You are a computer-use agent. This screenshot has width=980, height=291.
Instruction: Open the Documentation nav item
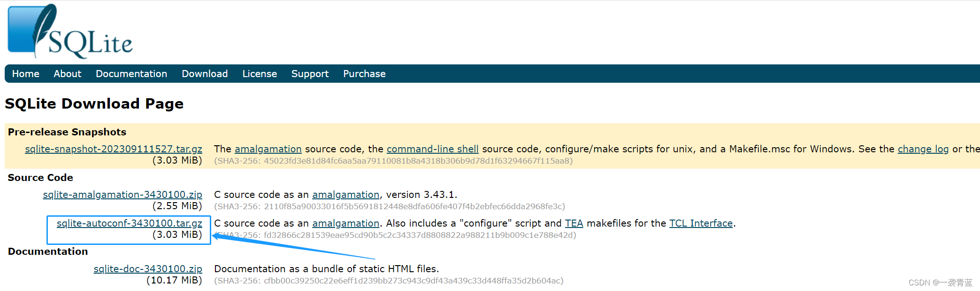[131, 74]
